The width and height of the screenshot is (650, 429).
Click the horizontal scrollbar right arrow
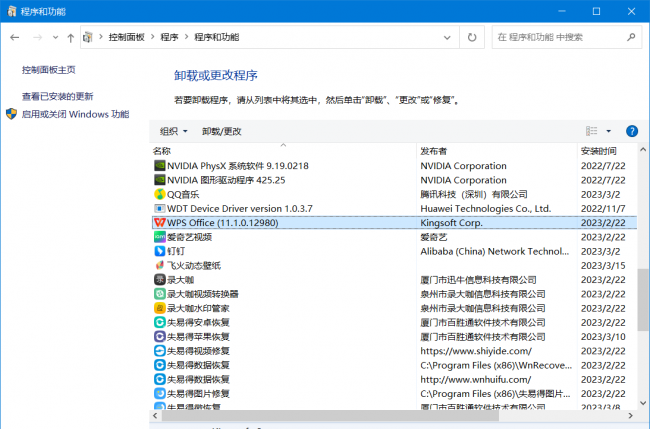pyautogui.click(x=631, y=415)
